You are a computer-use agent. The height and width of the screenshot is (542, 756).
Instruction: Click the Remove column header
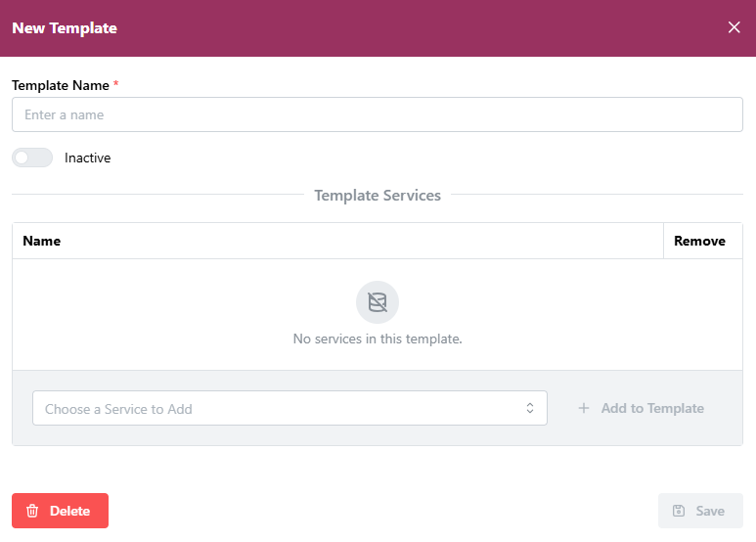[x=700, y=241]
